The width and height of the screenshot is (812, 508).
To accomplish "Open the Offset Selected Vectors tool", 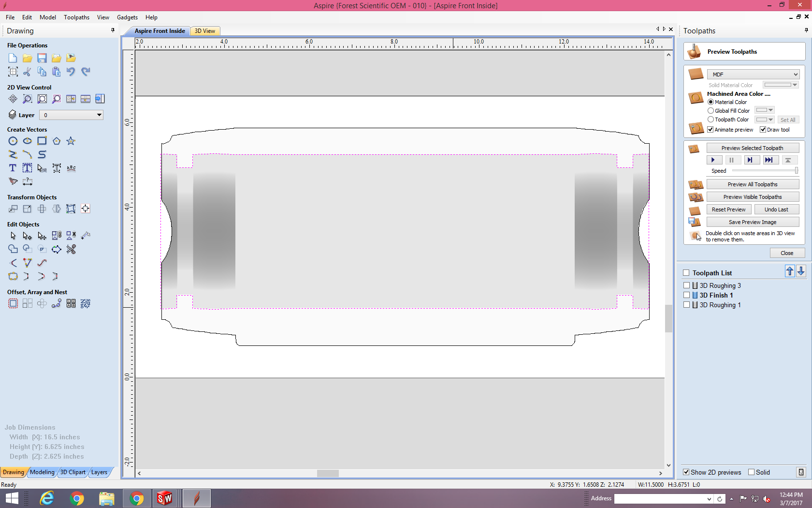I will point(13,303).
